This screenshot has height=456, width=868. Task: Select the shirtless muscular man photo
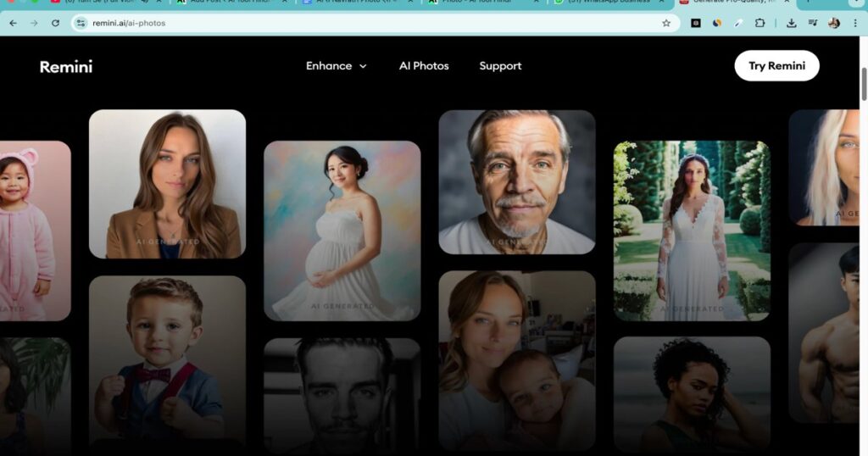point(824,333)
